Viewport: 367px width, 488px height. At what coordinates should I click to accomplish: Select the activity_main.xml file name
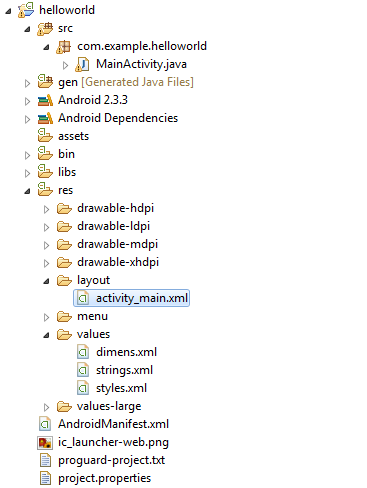[x=142, y=298]
